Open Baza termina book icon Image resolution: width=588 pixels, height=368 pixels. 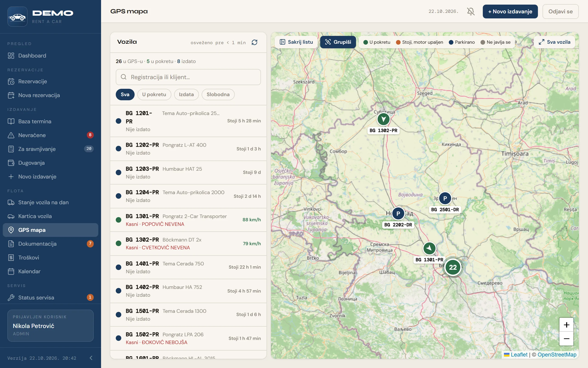(11, 121)
